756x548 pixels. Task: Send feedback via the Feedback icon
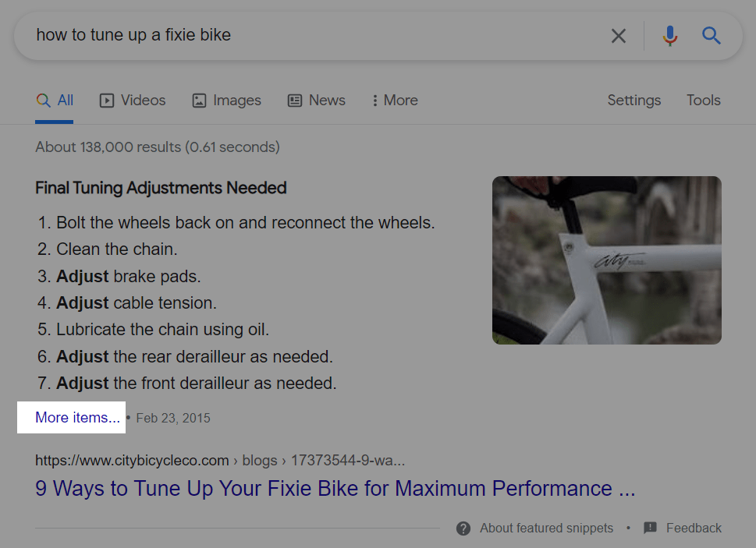[650, 529]
